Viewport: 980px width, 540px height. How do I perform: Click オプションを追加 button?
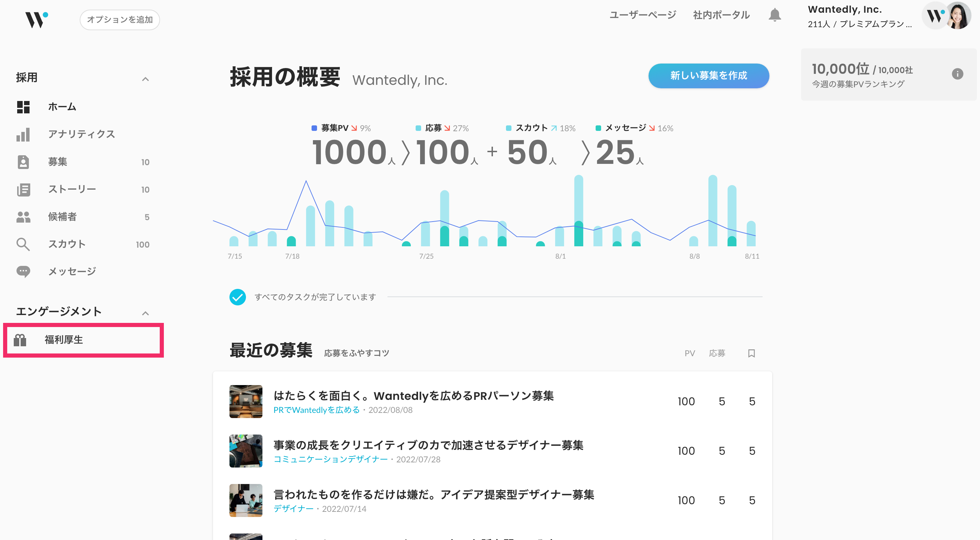click(120, 20)
